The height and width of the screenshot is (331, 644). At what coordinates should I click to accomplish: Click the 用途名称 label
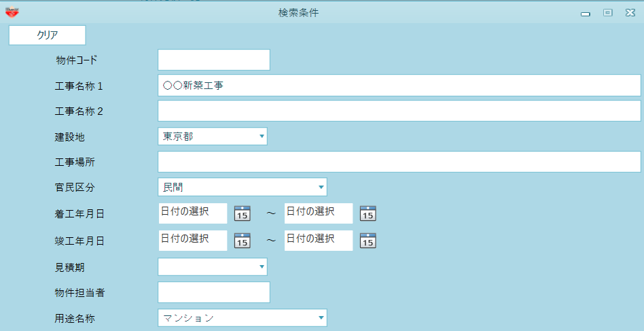[75, 318]
